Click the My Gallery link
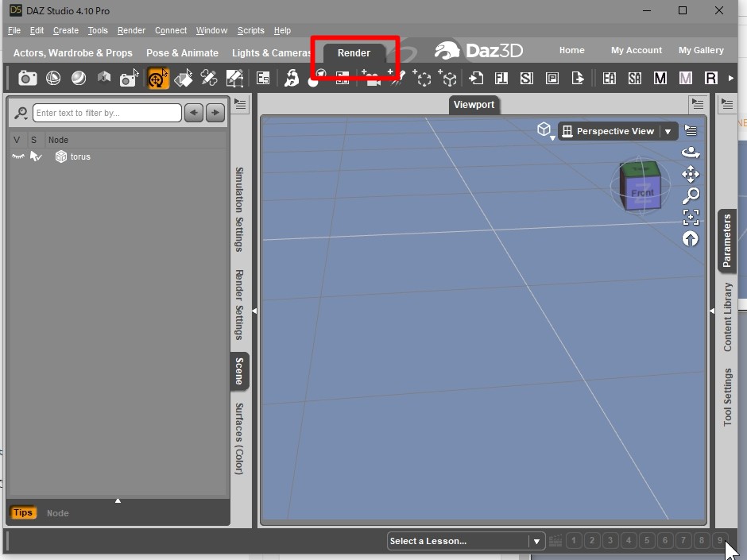Image resolution: width=747 pixels, height=560 pixels. click(701, 50)
